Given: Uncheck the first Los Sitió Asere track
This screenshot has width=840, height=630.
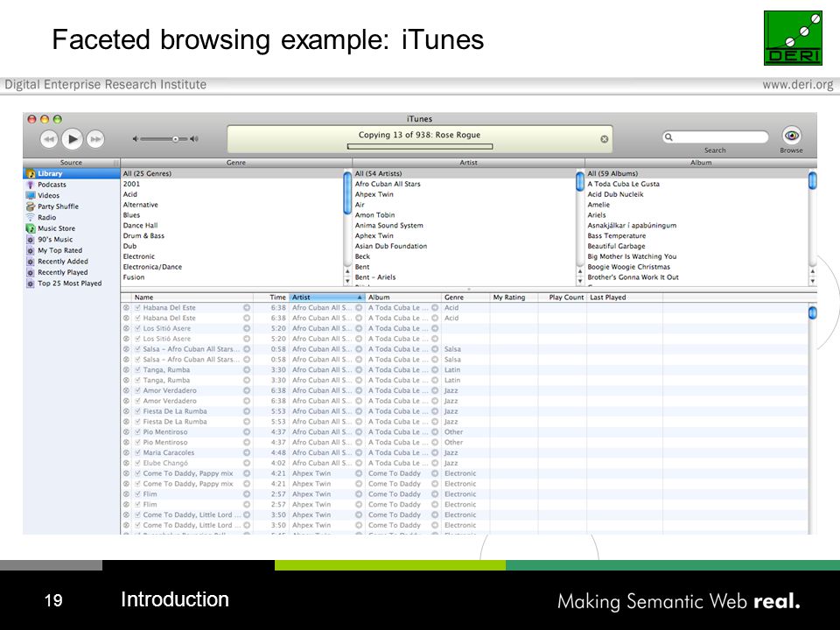Looking at the screenshot, I should coord(137,328).
